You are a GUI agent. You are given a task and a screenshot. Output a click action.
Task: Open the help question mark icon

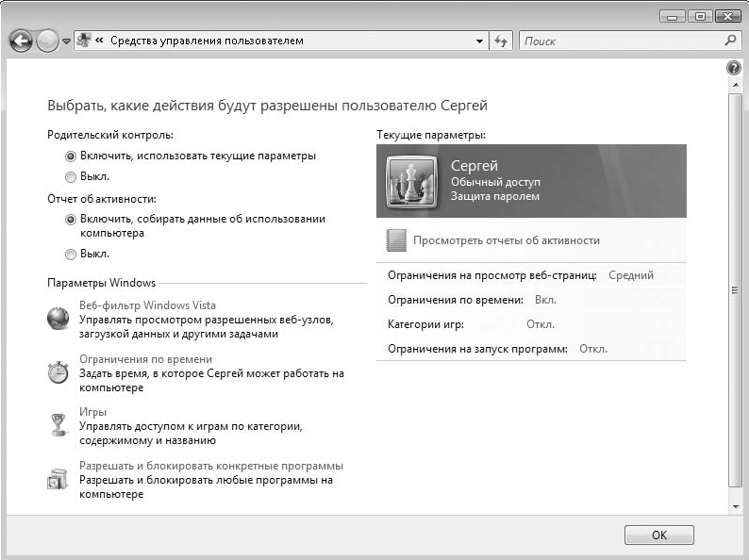734,69
